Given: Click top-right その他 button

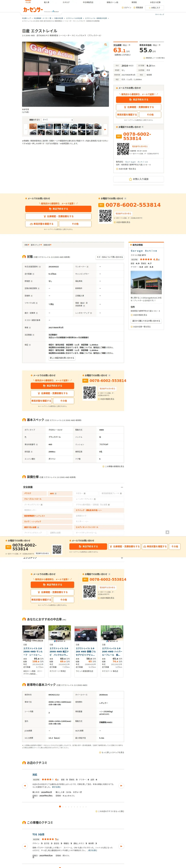Looking at the screenshot, I should click(x=150, y=115).
